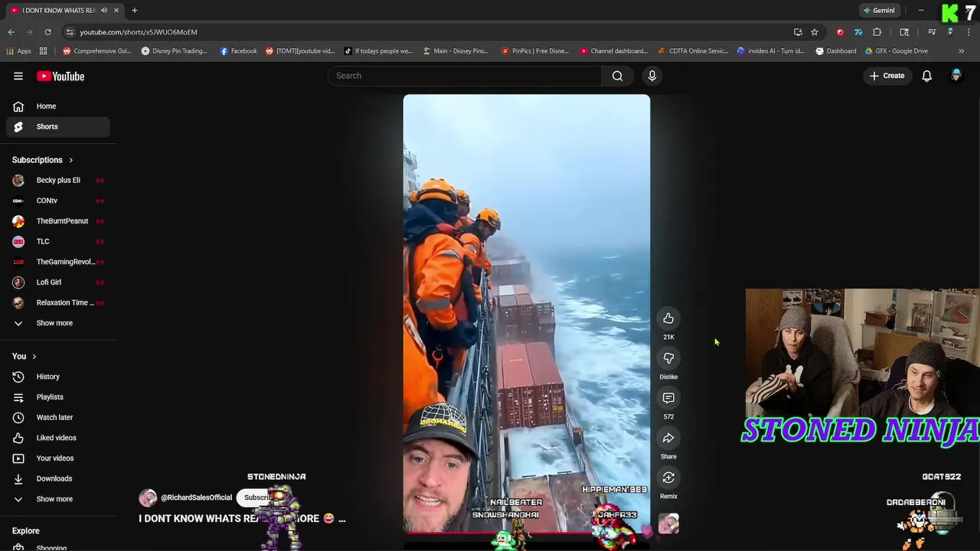The height and width of the screenshot is (551, 980).
Task: Open @RichardSalesOfficial channel link
Action: tap(196, 497)
